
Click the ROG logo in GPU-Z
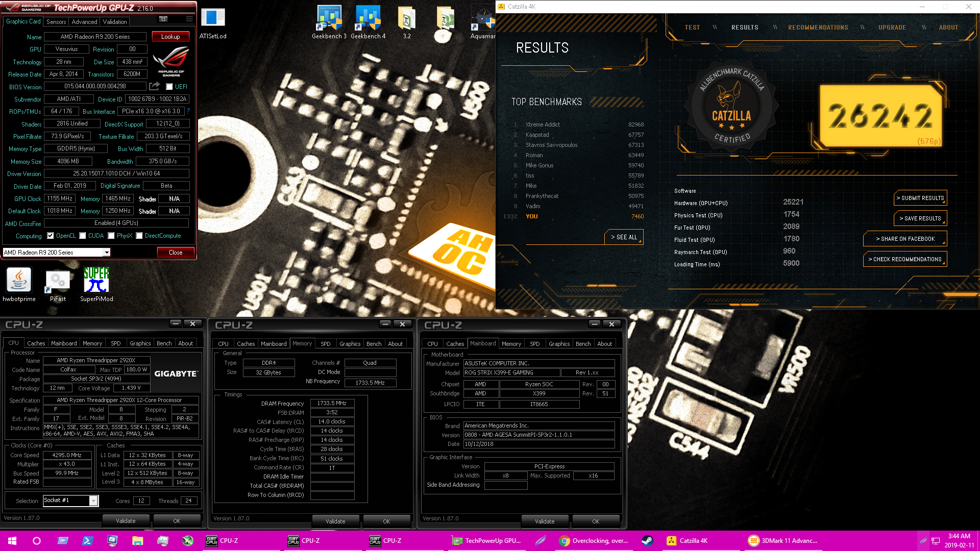(x=170, y=61)
